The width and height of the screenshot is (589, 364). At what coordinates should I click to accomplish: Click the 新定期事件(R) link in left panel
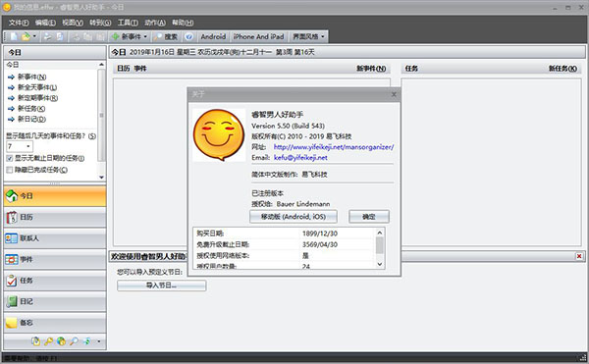(x=37, y=98)
